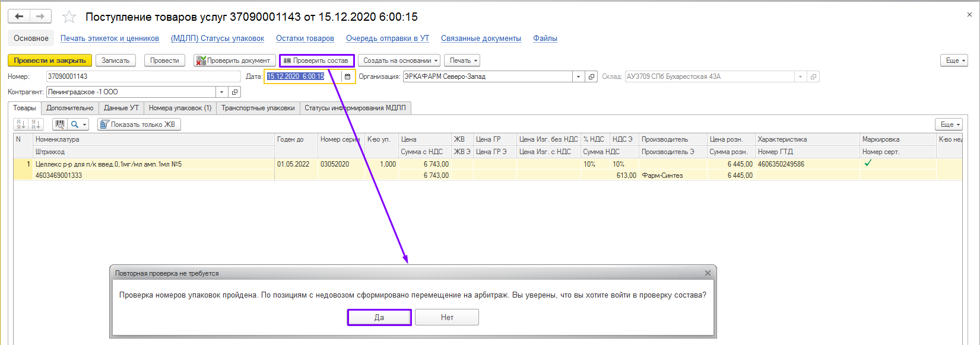Sort table rows descending
Screen dimensions: 980x345
36,124
